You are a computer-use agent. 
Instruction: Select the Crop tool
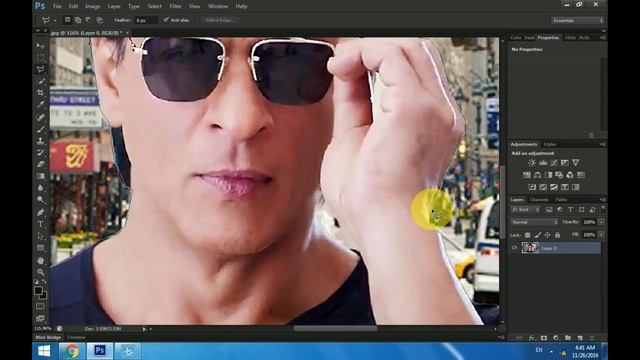point(40,93)
